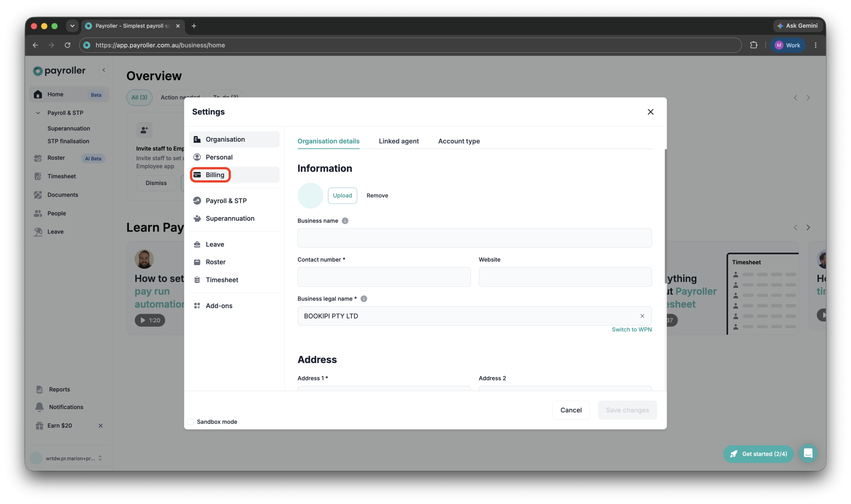Open STP finalisation submenu item
851x504 pixels.
click(x=68, y=141)
